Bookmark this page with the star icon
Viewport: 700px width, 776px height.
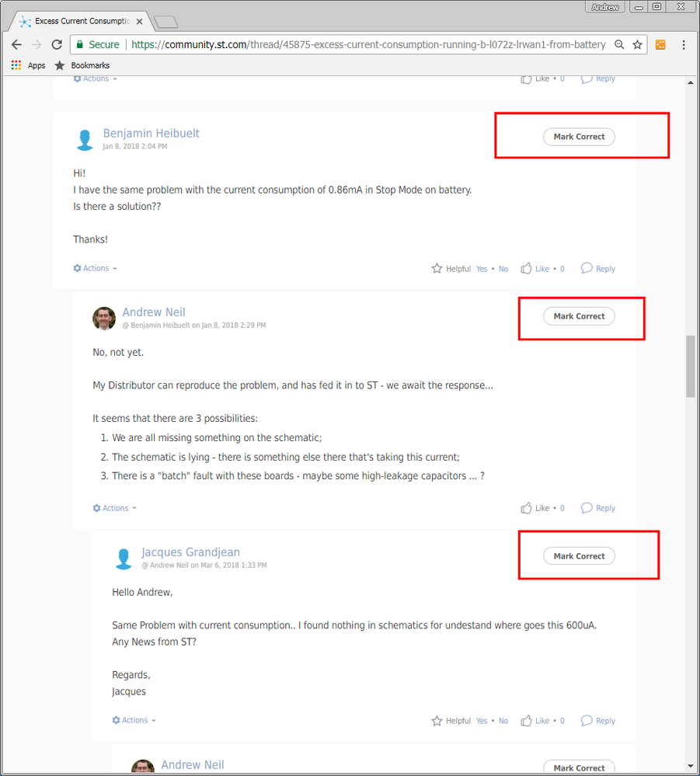[638, 44]
